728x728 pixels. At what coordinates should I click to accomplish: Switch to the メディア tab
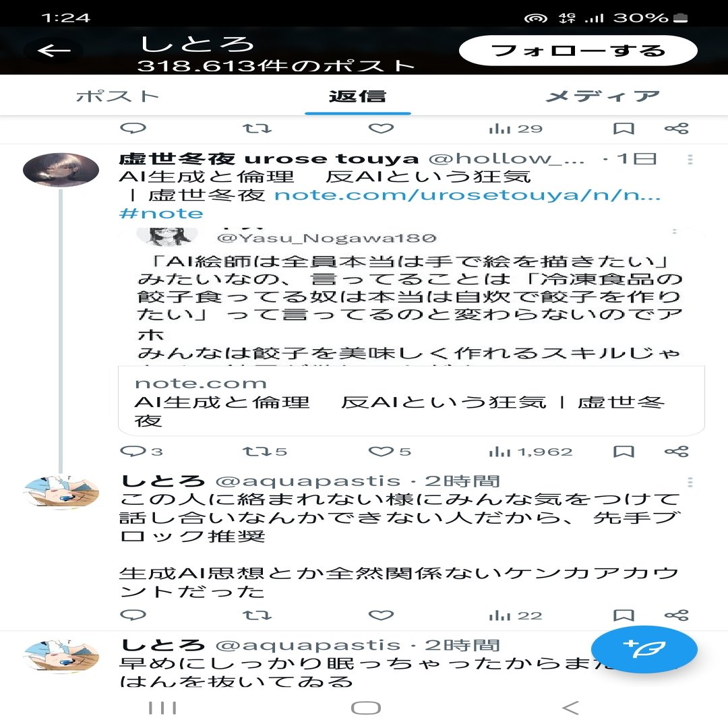[602, 96]
